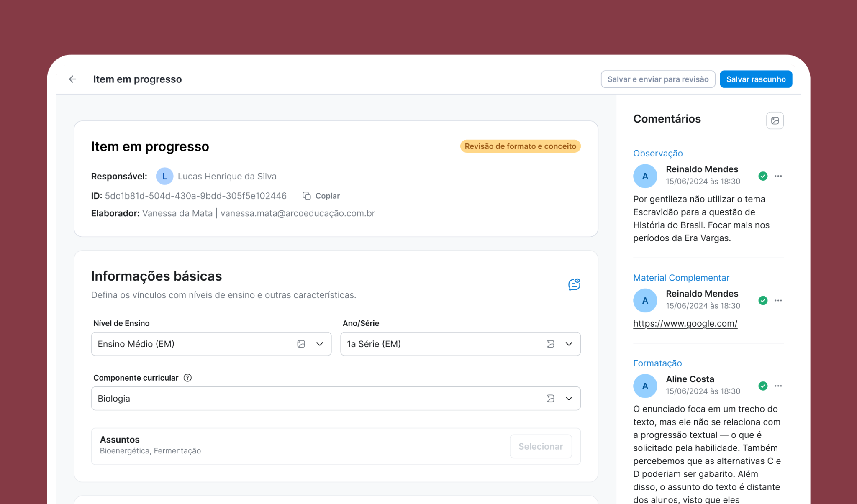The image size is (857, 504).
Task: Expand the Ano/Série dropdown chevron
Action: [569, 344]
